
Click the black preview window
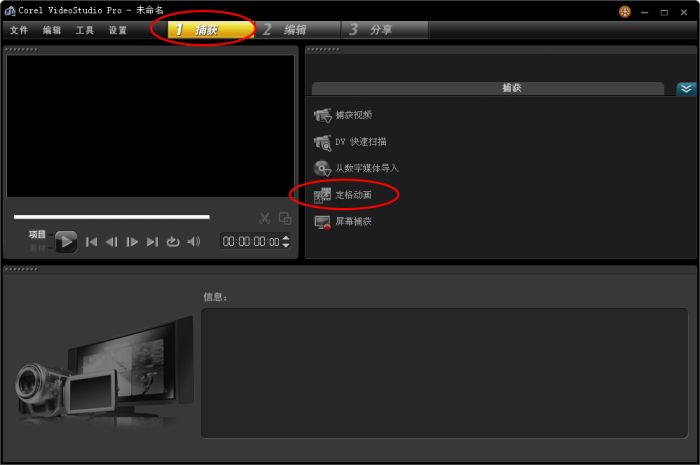click(x=150, y=126)
